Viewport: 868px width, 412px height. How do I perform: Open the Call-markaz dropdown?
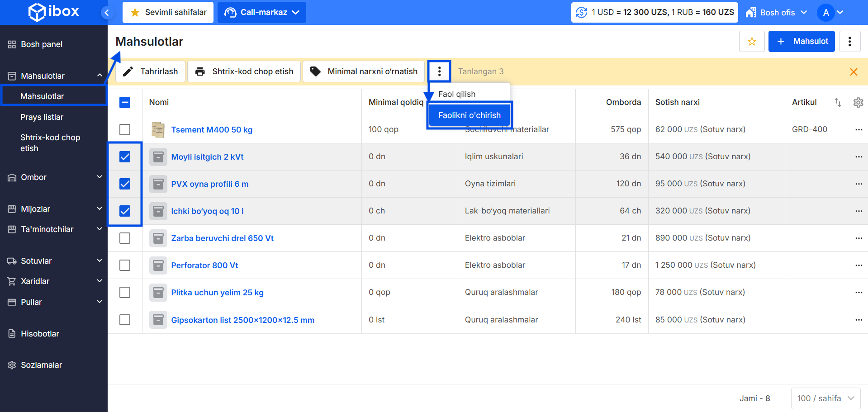coord(262,13)
